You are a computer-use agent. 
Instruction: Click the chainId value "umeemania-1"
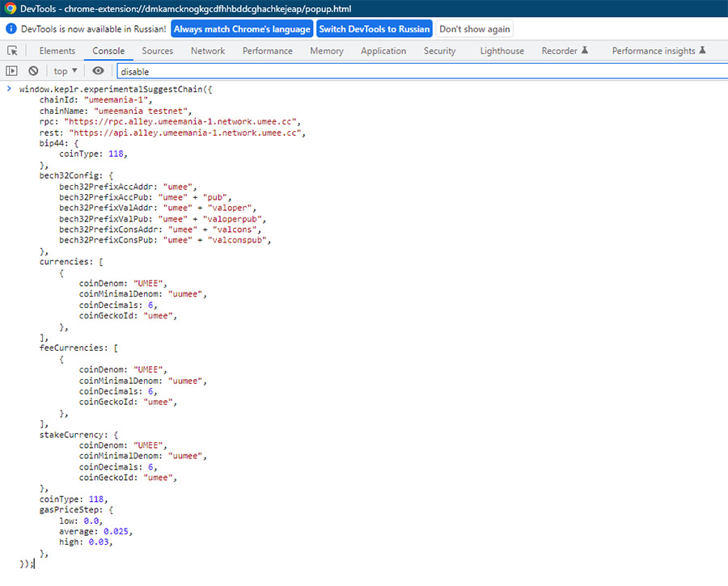tap(116, 99)
